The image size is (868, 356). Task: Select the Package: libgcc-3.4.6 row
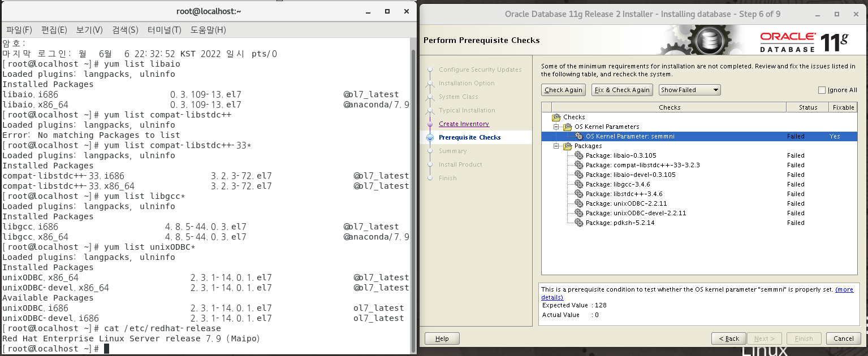click(699, 184)
